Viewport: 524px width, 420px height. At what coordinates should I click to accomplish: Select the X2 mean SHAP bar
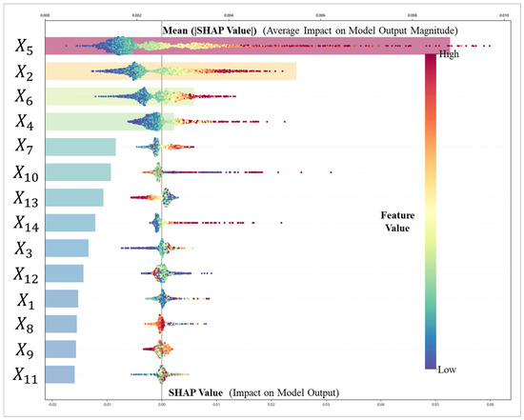(x=171, y=71)
